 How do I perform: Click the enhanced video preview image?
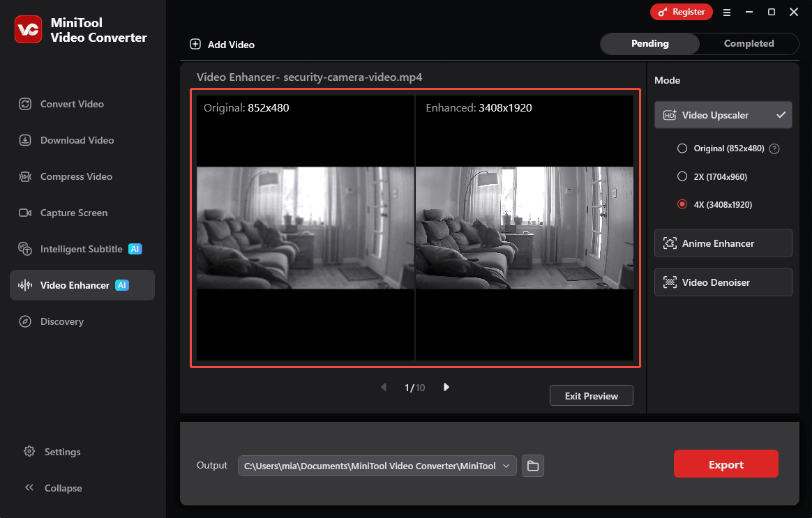tap(525, 228)
